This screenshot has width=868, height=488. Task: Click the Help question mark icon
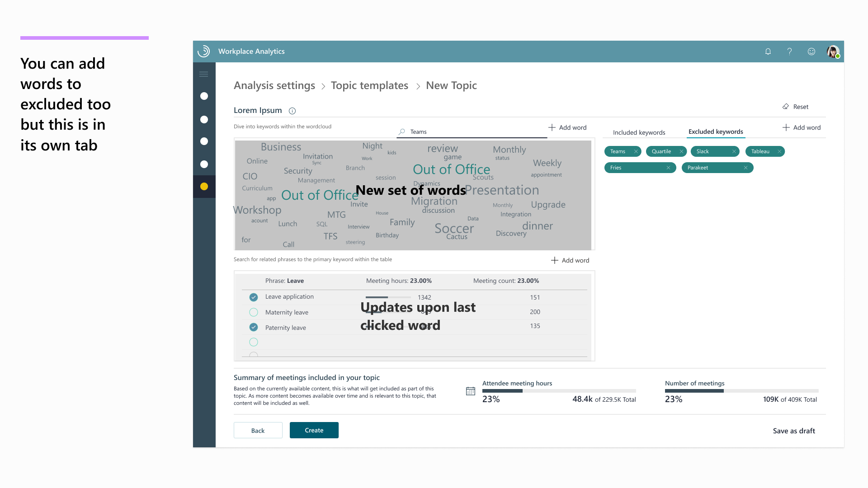coord(789,52)
